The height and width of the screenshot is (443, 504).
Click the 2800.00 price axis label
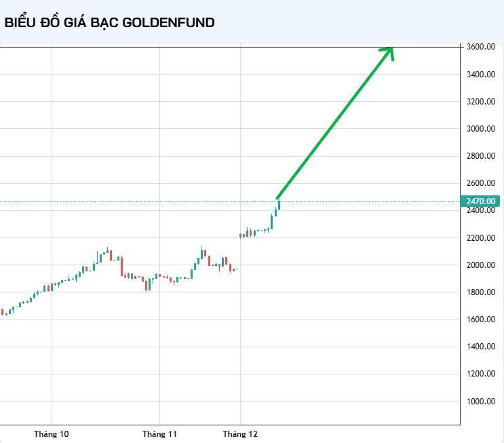click(481, 156)
